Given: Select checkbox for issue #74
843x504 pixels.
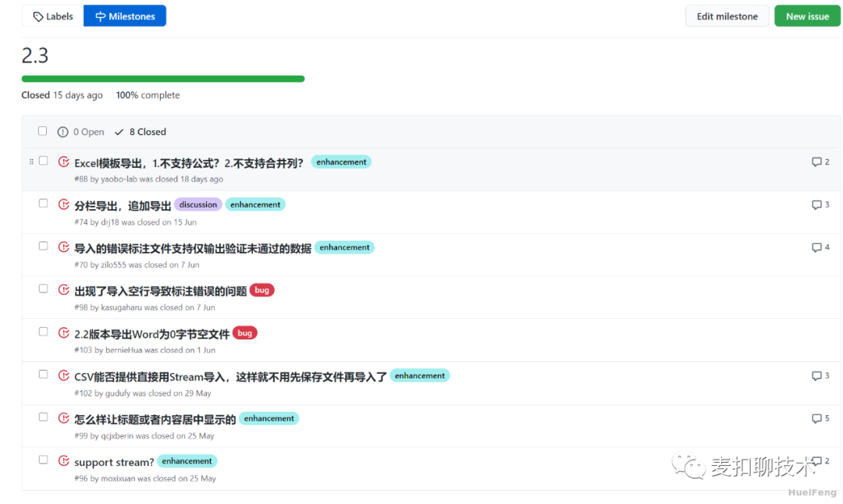Looking at the screenshot, I should (44, 203).
